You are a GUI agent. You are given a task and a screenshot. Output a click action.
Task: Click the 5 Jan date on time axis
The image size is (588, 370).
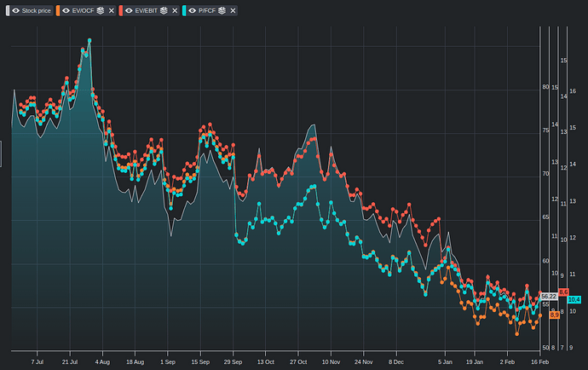[x=443, y=361]
